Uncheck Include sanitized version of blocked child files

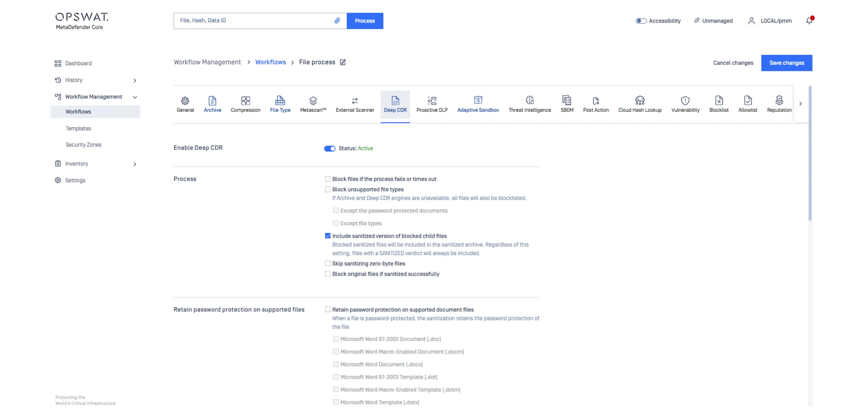(328, 236)
